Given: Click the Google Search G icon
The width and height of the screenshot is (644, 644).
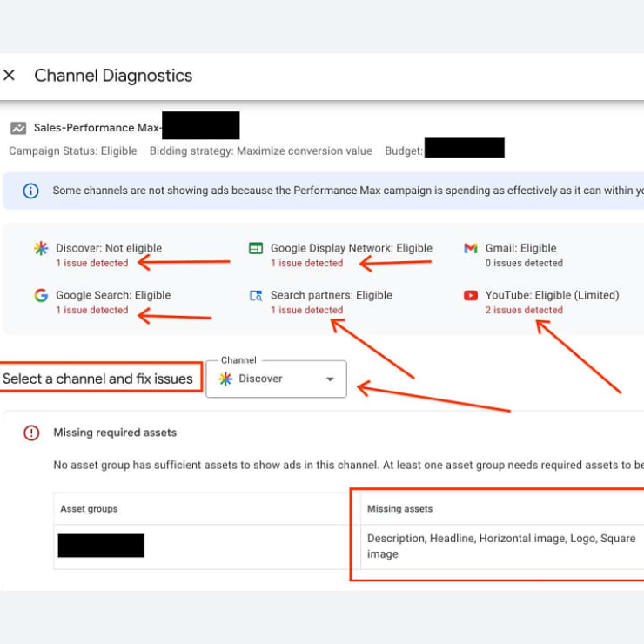Looking at the screenshot, I should click(41, 295).
